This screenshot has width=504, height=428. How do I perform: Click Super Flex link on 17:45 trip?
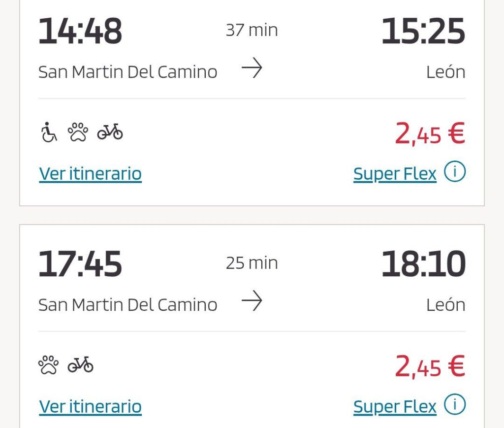pyautogui.click(x=395, y=407)
